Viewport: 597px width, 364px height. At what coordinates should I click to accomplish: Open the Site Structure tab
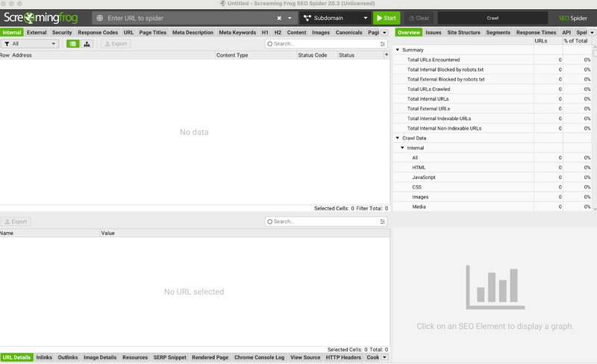pos(463,33)
